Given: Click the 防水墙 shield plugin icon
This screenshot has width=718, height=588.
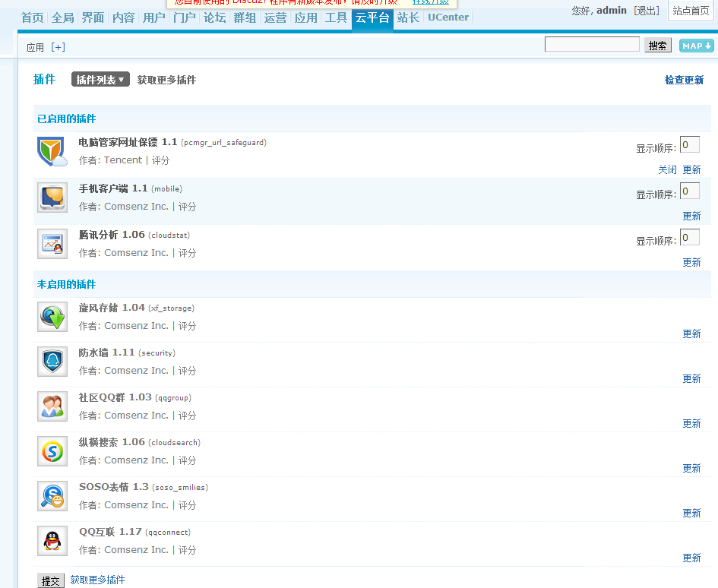Looking at the screenshot, I should pos(52,362).
